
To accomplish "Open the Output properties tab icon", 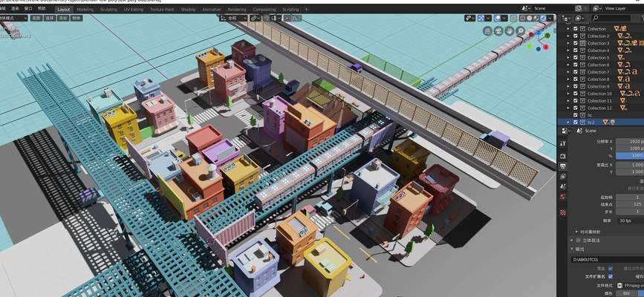I will pyautogui.click(x=563, y=166).
